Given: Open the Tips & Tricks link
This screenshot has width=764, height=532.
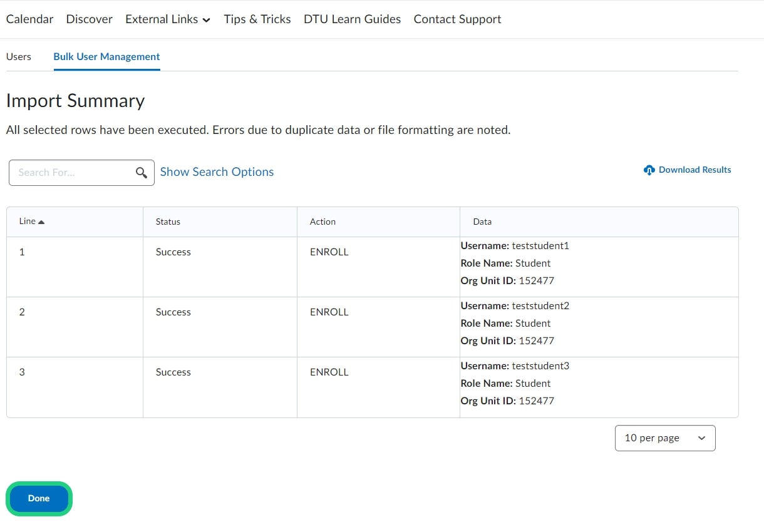Looking at the screenshot, I should click(x=257, y=19).
